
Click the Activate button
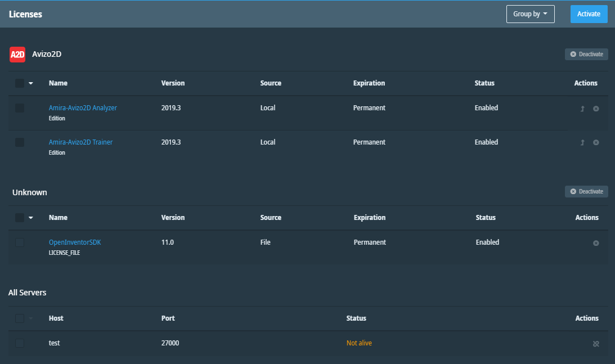pyautogui.click(x=589, y=14)
